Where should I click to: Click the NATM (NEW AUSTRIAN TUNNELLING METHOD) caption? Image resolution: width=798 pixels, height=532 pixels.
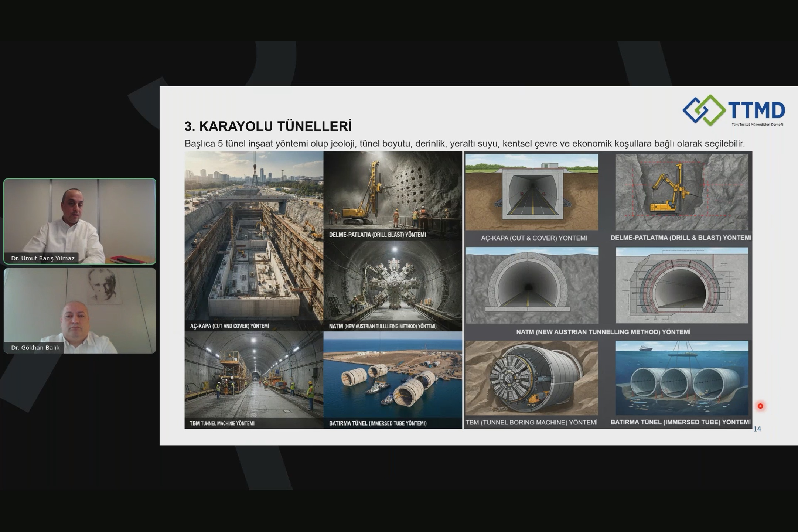[603, 332]
